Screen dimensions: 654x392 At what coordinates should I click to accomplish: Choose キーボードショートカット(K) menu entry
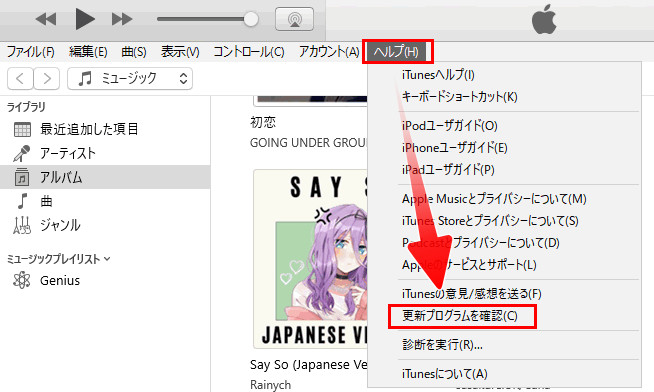459,97
